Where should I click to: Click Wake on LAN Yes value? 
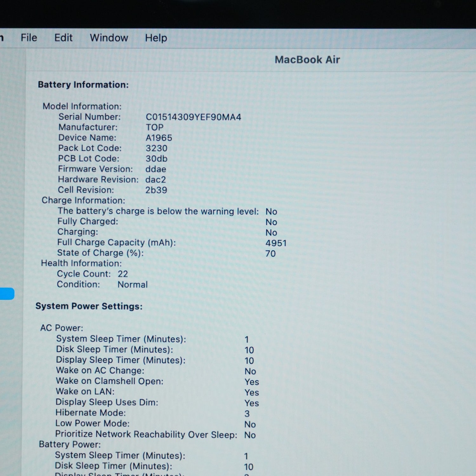coord(252,393)
